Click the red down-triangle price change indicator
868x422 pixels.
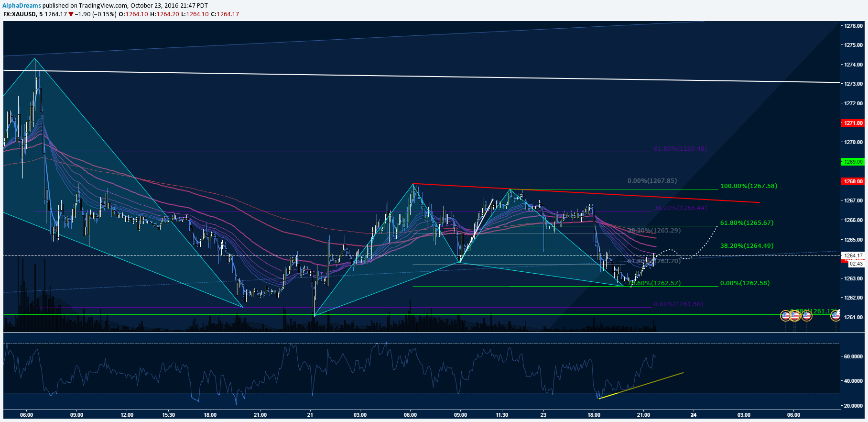tap(71, 14)
